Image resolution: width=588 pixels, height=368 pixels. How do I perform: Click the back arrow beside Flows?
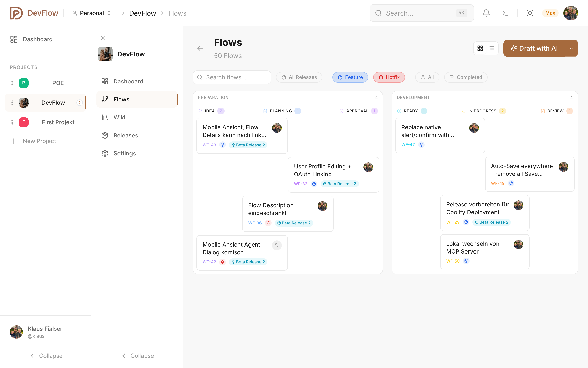(x=200, y=48)
